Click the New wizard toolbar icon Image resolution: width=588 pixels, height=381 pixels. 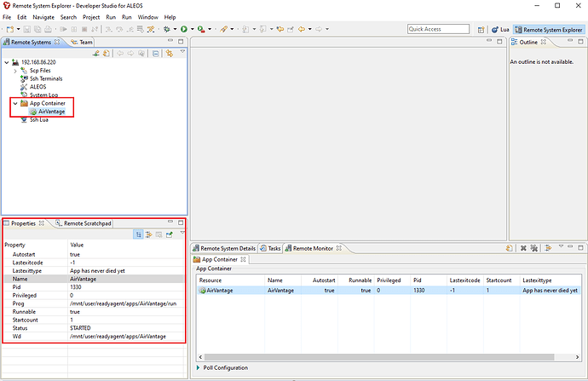(x=10, y=29)
